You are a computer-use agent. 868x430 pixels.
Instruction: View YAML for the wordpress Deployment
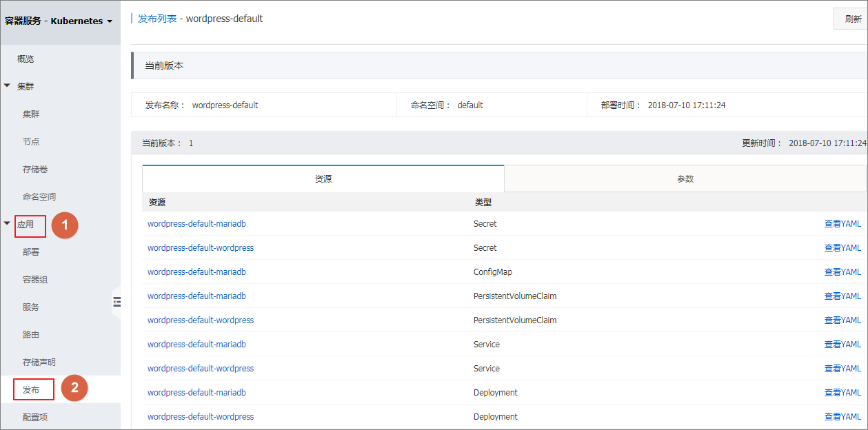(x=842, y=417)
